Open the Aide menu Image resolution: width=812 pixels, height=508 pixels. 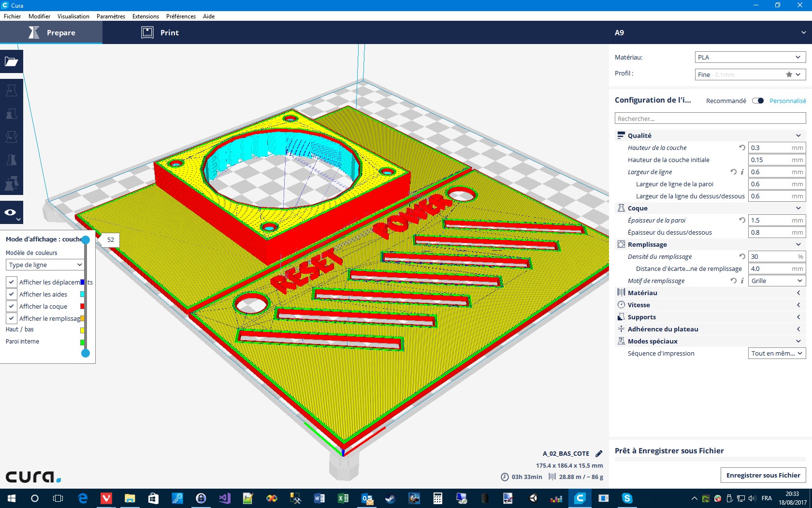tap(209, 16)
